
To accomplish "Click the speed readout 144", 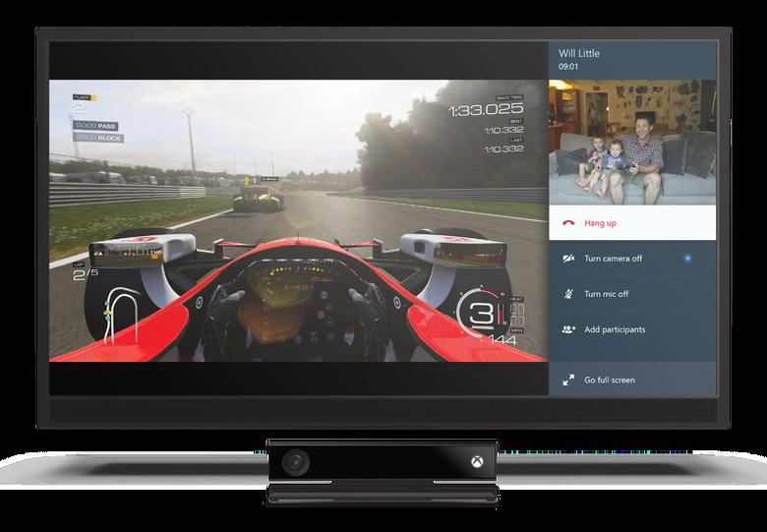I will (x=503, y=340).
